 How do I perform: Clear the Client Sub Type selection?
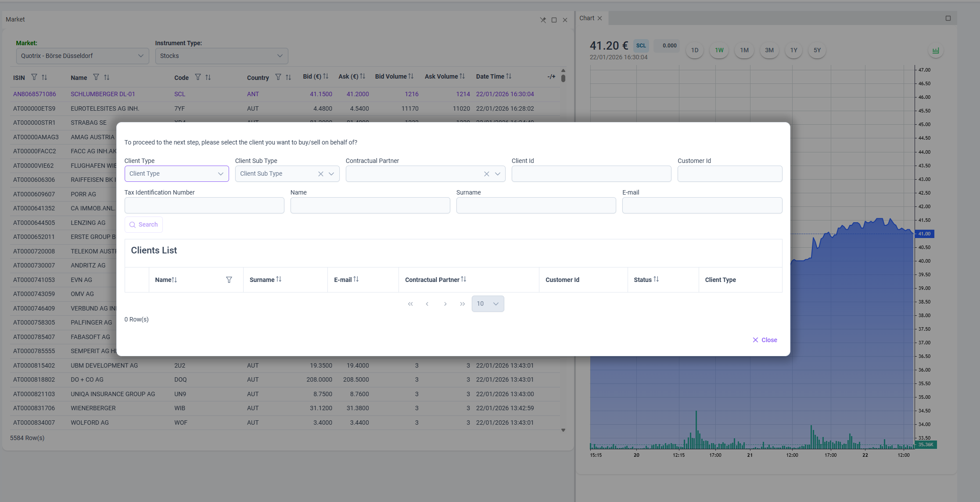click(321, 174)
